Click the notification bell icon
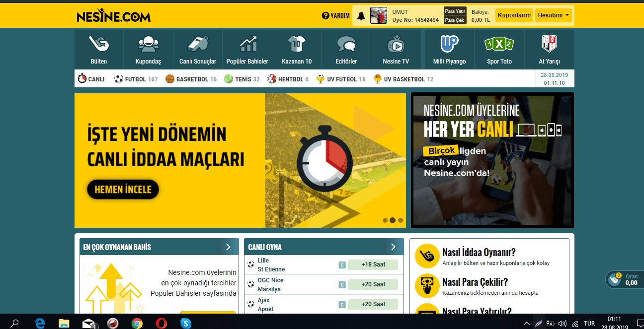This screenshot has width=644, height=329. [361, 16]
